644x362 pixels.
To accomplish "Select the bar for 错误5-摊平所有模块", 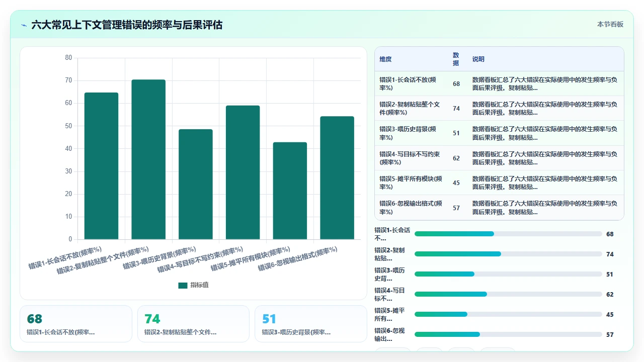I will (290, 191).
